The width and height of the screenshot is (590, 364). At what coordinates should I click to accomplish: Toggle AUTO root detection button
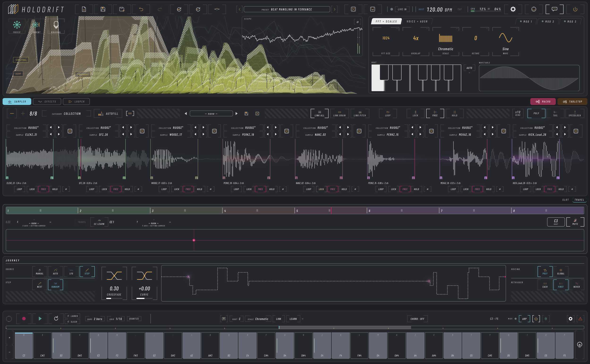click(469, 68)
